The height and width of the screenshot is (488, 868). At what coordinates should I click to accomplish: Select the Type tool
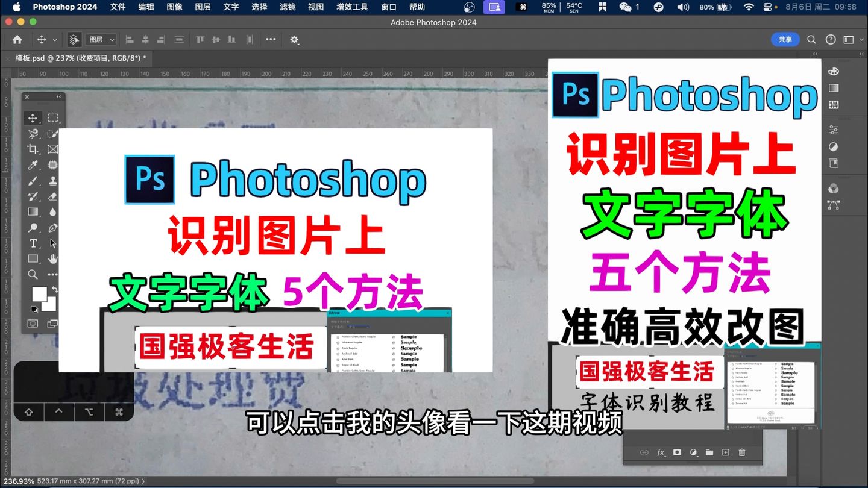[x=33, y=243]
